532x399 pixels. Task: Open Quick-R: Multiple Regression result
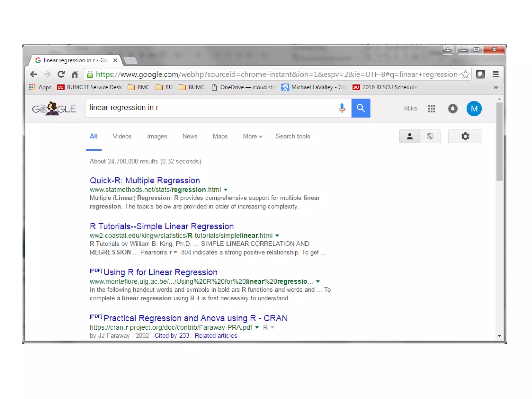(x=145, y=181)
